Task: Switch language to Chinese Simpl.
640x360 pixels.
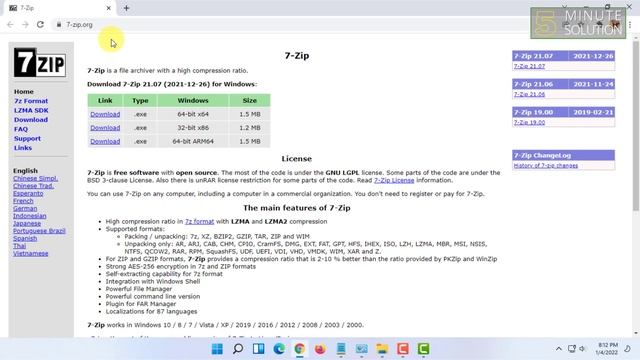Action: (36, 178)
